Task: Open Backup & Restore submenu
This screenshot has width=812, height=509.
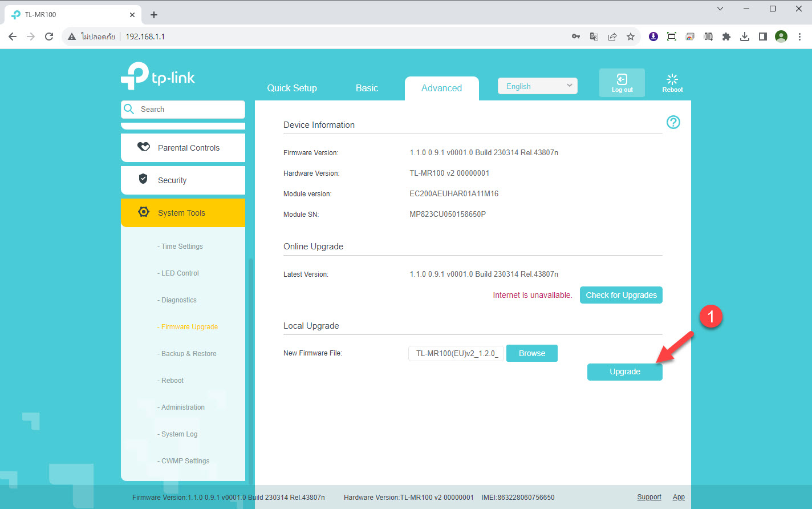Action: click(x=187, y=354)
